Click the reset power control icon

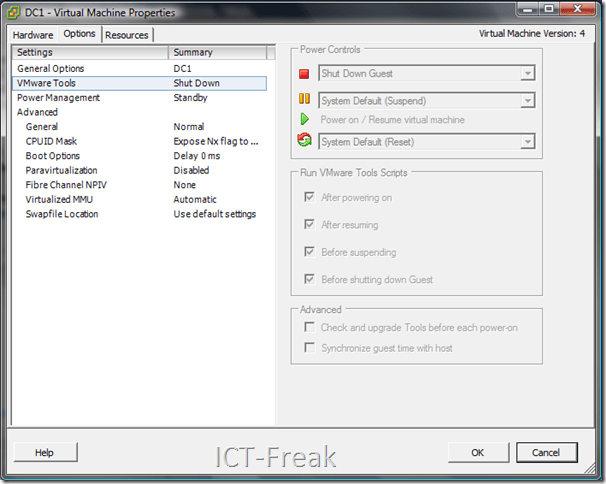pyautogui.click(x=305, y=141)
